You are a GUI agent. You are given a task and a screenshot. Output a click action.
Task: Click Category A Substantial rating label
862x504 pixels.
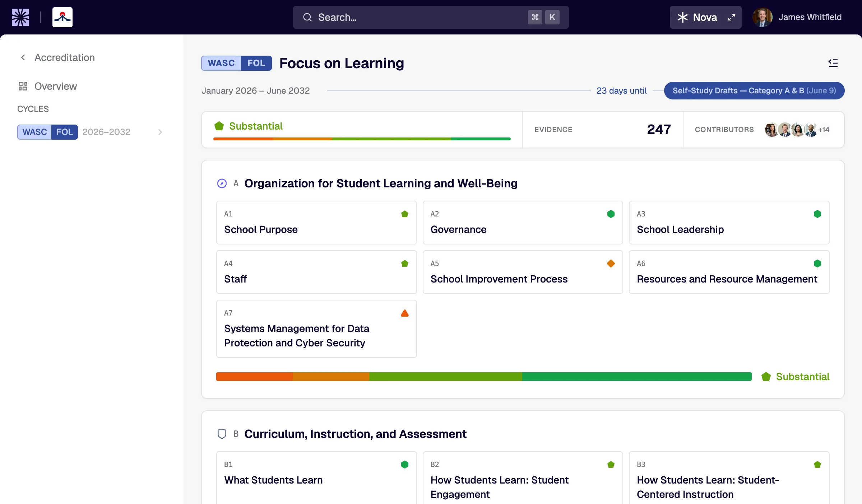[x=803, y=377]
